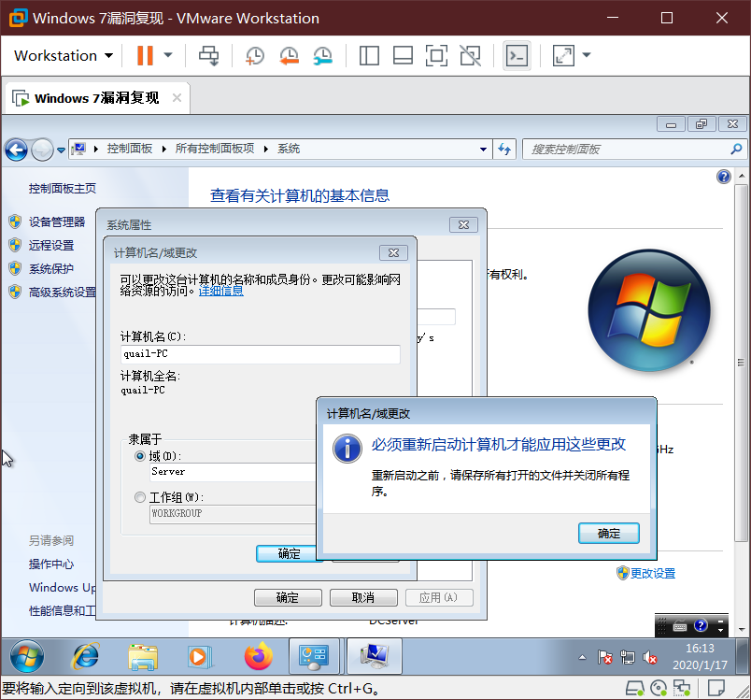
Task: Open the power options dropdown arrow
Action: [x=168, y=55]
